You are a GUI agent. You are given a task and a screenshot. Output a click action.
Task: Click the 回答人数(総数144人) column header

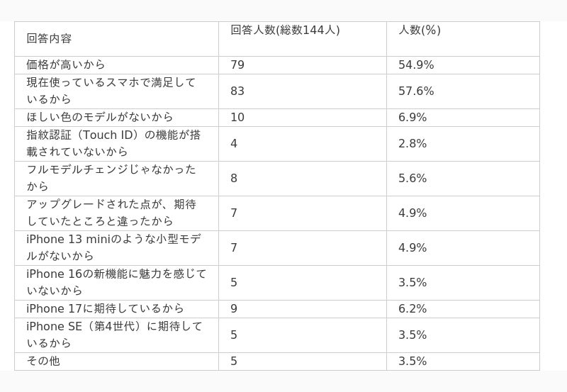coord(285,30)
